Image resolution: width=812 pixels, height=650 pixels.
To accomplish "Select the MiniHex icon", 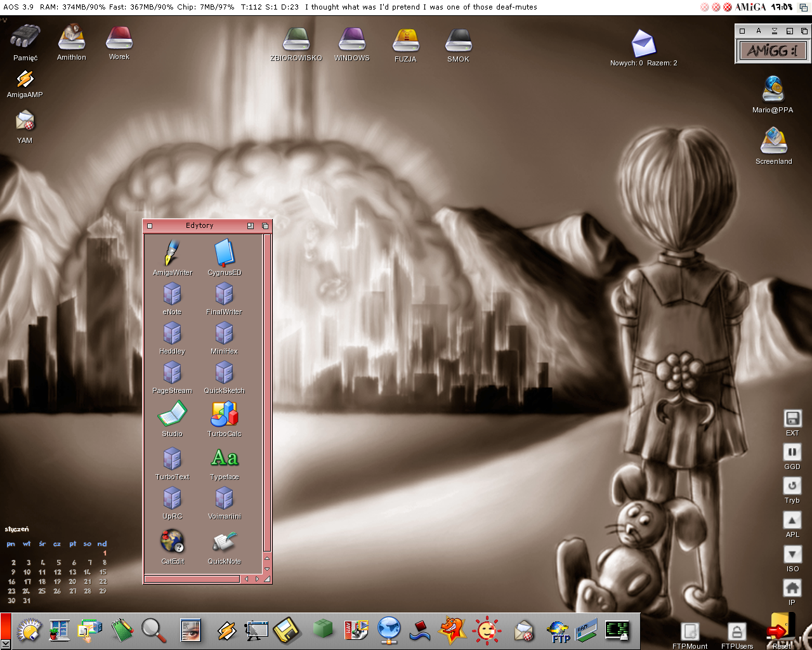I will pyautogui.click(x=224, y=333).
